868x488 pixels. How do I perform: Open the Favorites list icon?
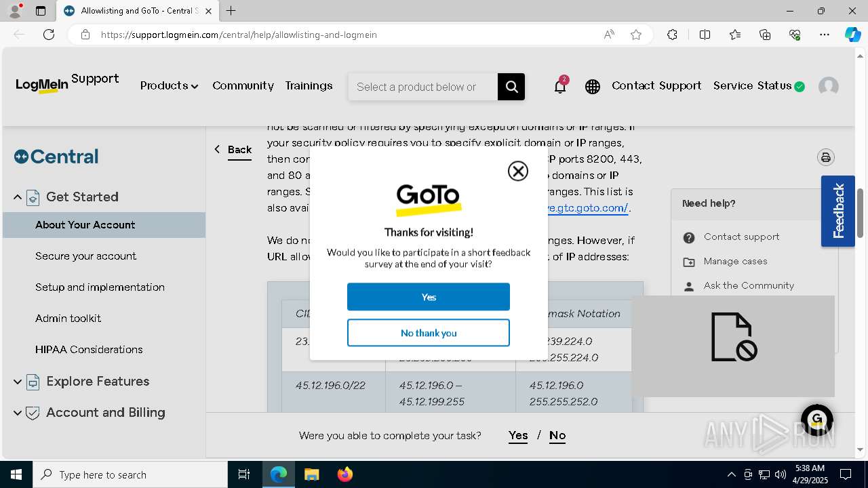coord(735,35)
